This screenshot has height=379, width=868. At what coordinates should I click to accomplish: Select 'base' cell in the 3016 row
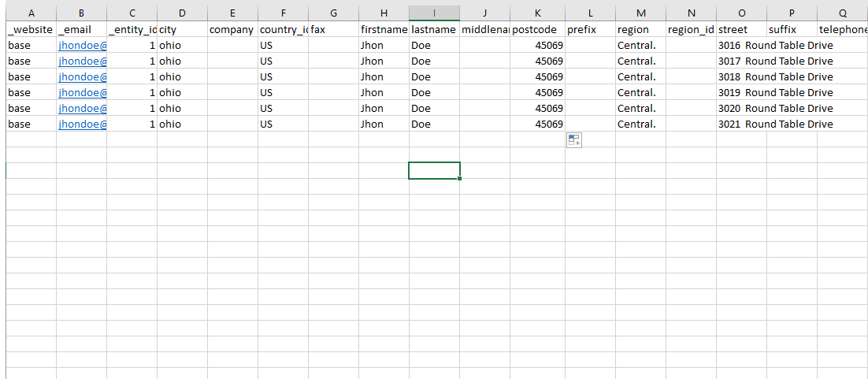31,46
